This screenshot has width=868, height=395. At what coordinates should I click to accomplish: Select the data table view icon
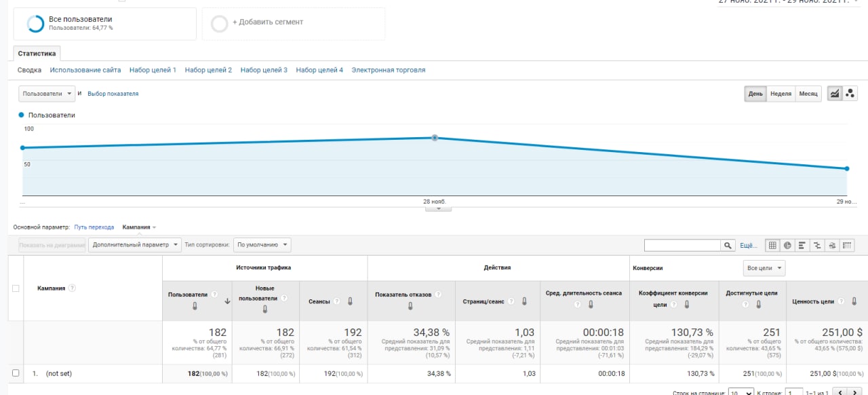pyautogui.click(x=772, y=245)
